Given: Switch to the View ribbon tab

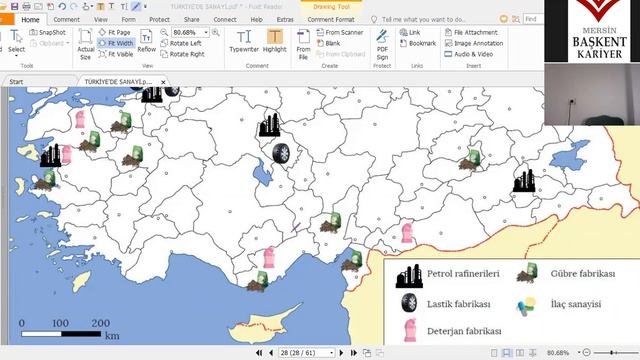Looking at the screenshot, I should [x=101, y=19].
